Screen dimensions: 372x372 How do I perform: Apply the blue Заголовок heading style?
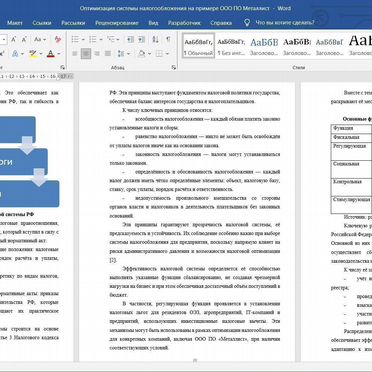(264, 46)
